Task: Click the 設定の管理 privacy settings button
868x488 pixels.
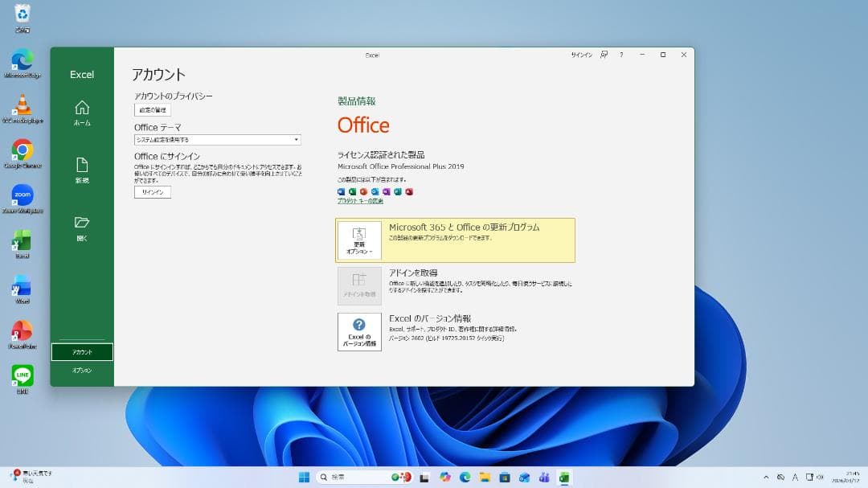Action: pyautogui.click(x=152, y=109)
